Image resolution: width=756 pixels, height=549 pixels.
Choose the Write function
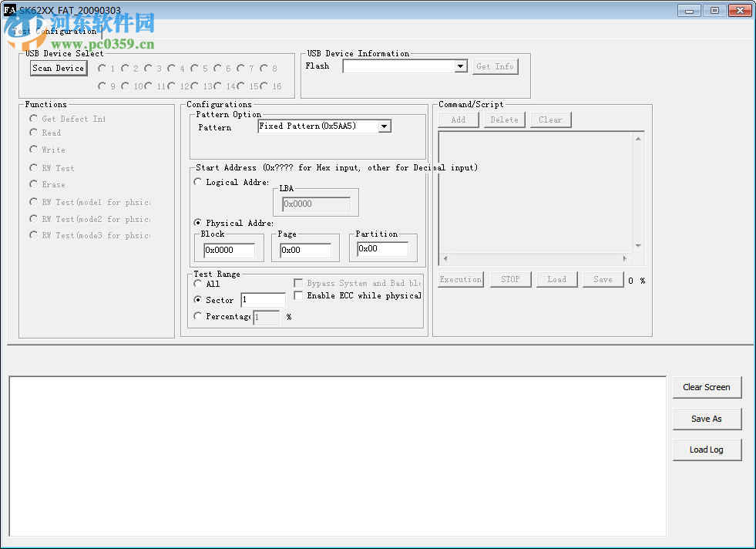33,149
